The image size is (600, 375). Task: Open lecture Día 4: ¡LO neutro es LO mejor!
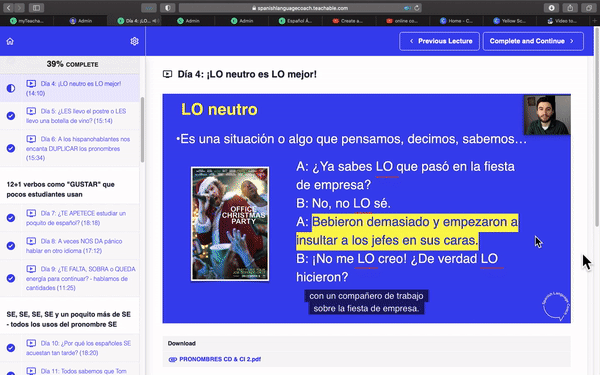pos(70,88)
